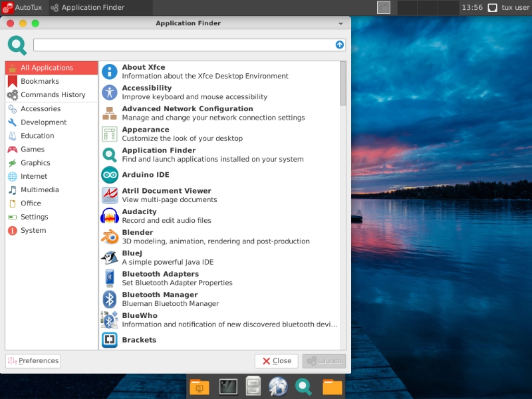Screen dimensions: 532x399
Task: Select 'Set Bluetooth Adapter Properties' text
Action: [177, 283]
